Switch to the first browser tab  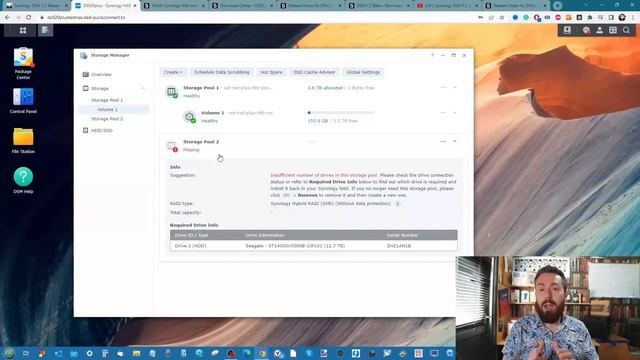pos(37,6)
